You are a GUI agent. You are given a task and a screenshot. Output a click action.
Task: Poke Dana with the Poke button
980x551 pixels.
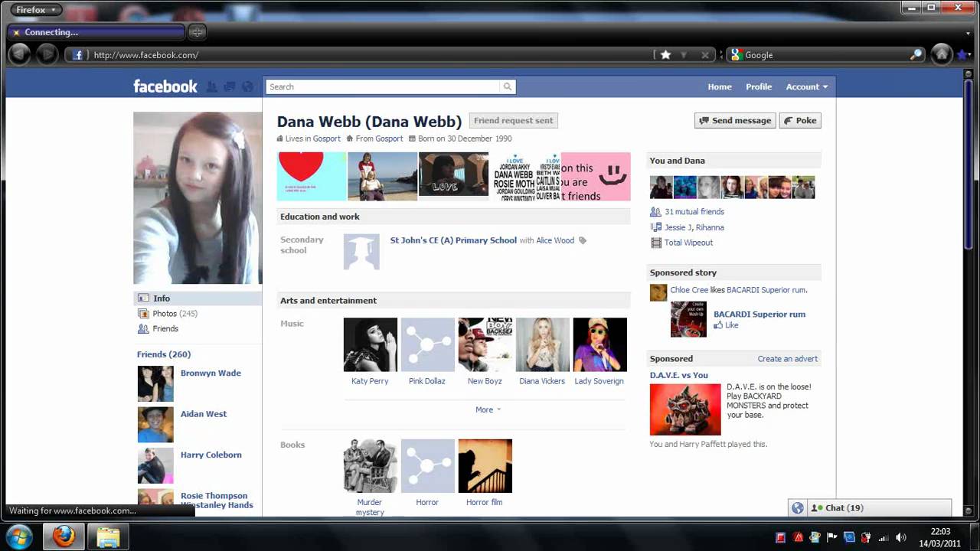[799, 120]
